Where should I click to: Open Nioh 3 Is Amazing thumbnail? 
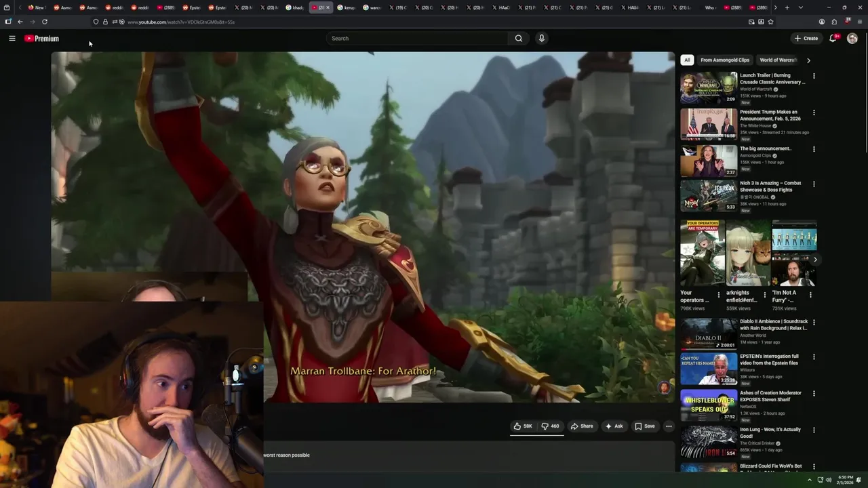click(709, 195)
